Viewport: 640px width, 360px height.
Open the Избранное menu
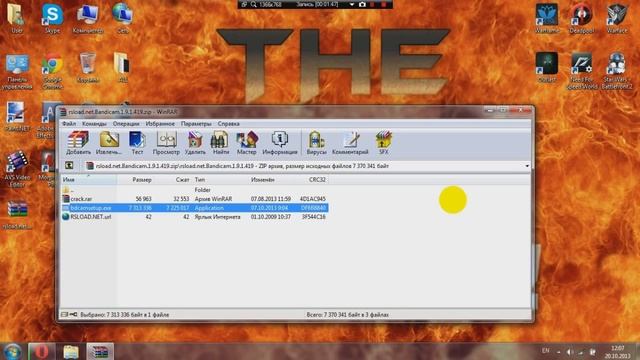(160, 124)
